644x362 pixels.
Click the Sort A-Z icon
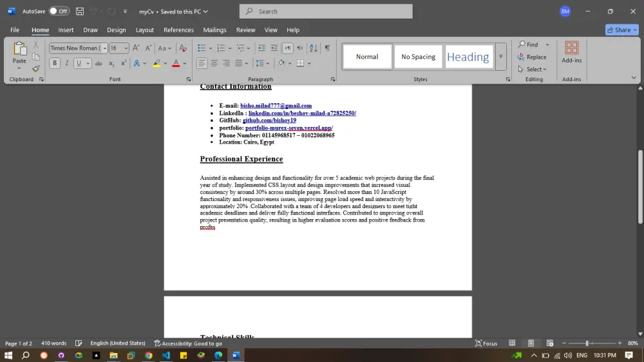(314, 48)
